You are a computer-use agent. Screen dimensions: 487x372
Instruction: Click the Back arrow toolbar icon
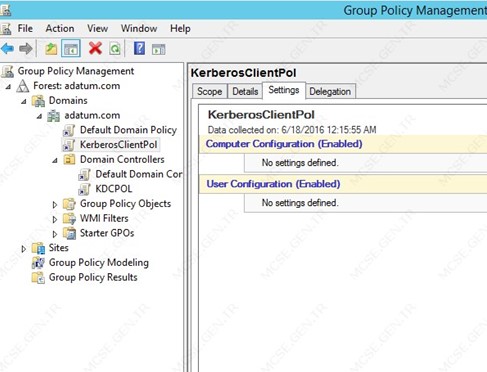7,49
